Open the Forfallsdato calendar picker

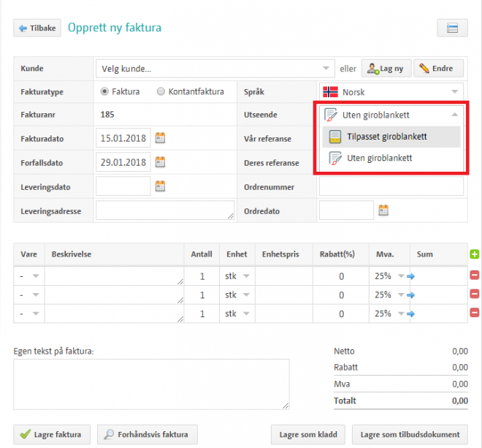[x=161, y=162]
